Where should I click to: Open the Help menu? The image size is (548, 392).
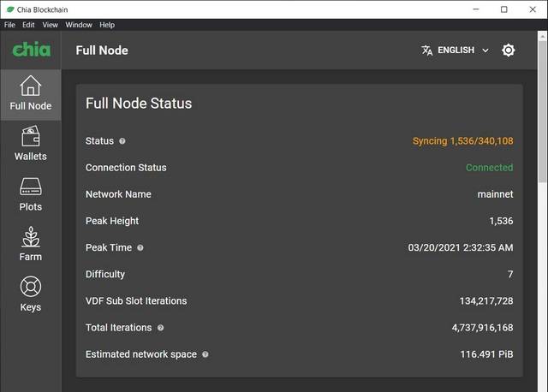point(107,25)
